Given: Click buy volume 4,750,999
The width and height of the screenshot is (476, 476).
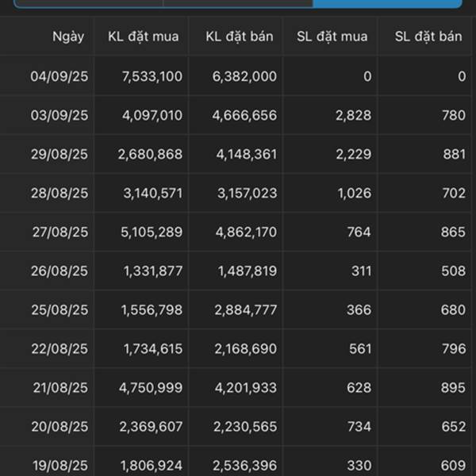Looking at the screenshot, I should [x=151, y=388].
